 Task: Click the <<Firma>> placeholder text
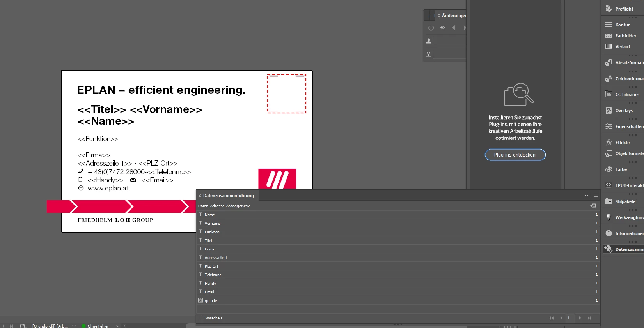94,155
